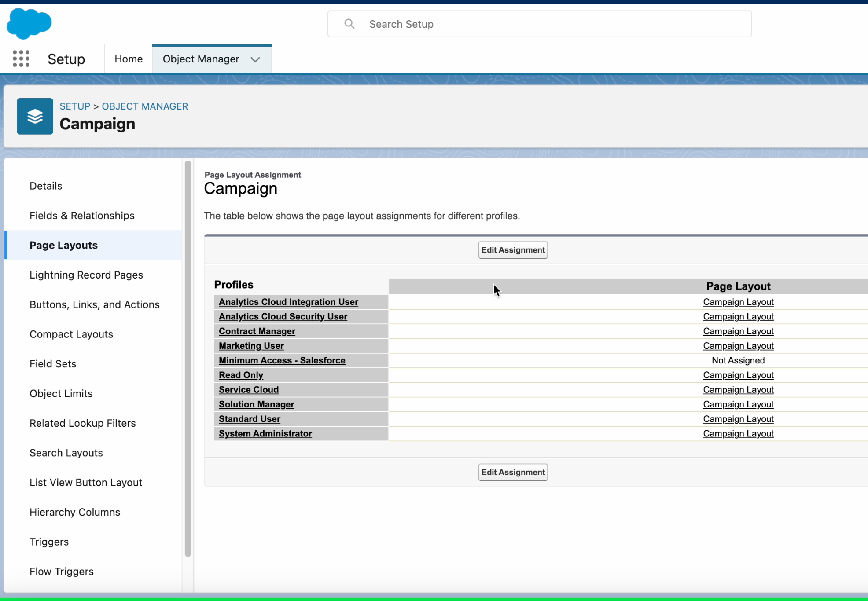Click the Campaign Layout link for System Administrator
868x601 pixels.
pos(738,434)
